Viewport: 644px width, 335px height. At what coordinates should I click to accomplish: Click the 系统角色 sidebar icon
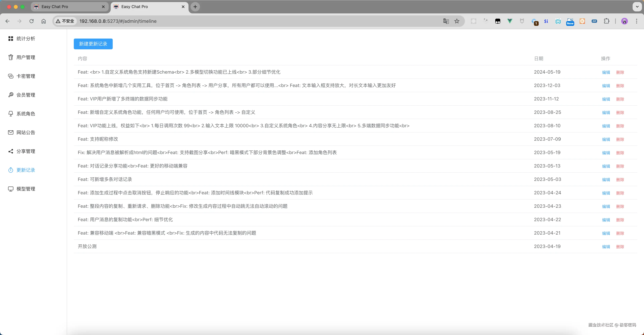tap(11, 114)
